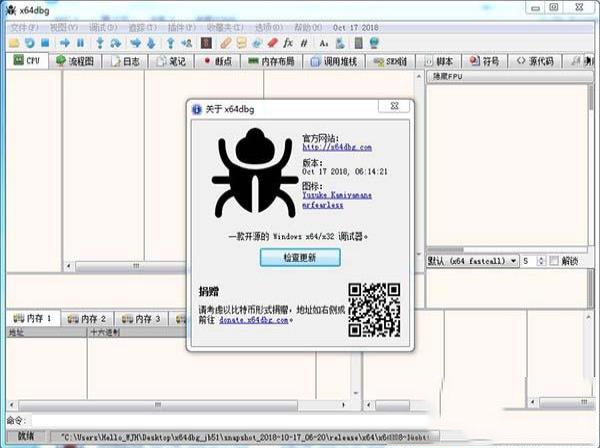The height and width of the screenshot is (448, 600).
Task: Switch to the 内存布局 tab
Action: point(271,61)
